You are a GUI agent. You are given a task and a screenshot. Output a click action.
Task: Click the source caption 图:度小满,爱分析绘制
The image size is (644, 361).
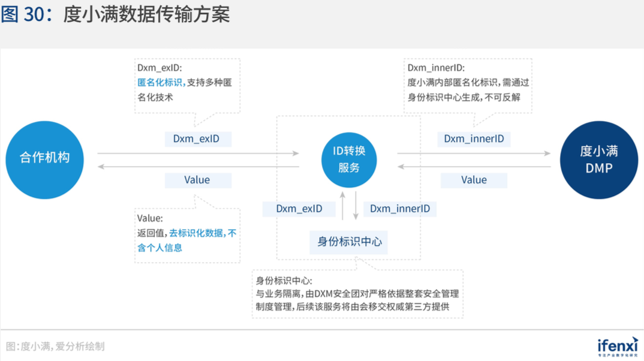coord(55,347)
